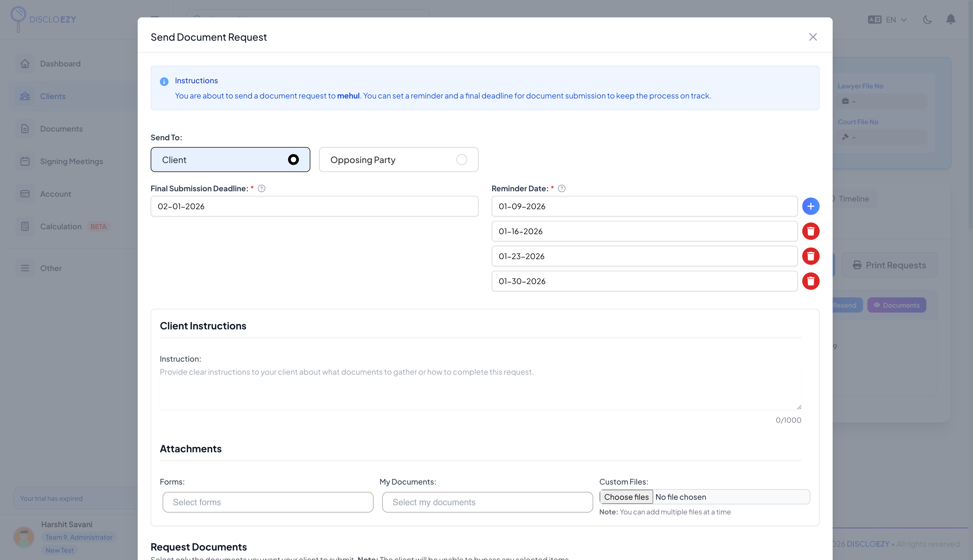Toggle dark mode moon icon

click(x=927, y=20)
